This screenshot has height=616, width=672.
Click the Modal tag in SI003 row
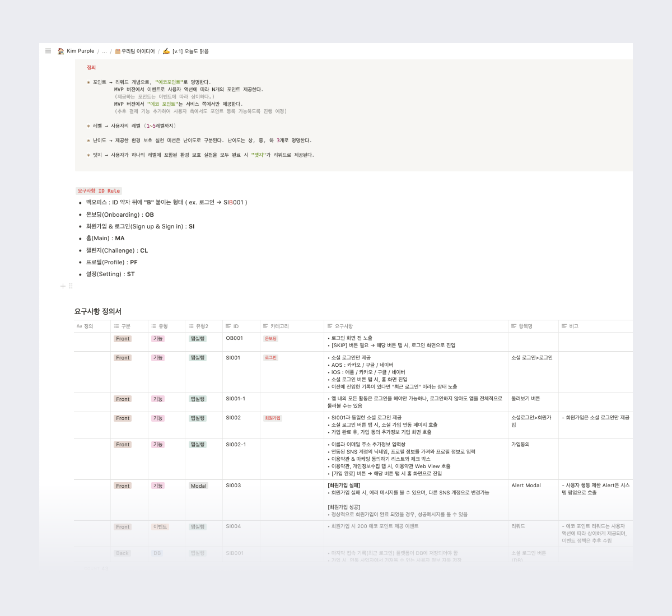(198, 486)
